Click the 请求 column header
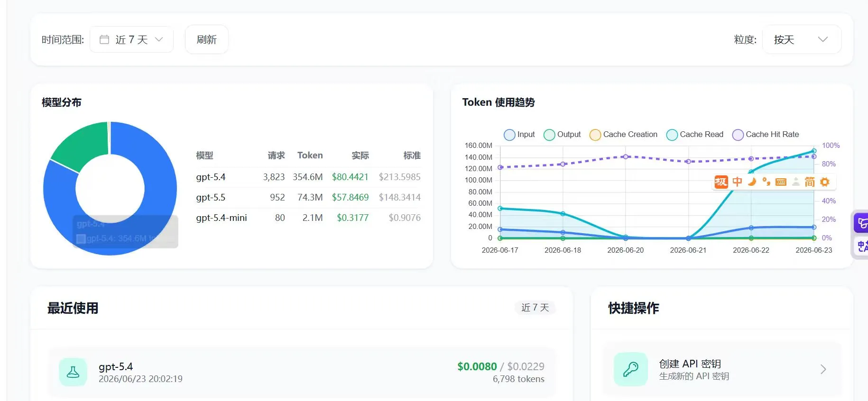 click(276, 155)
